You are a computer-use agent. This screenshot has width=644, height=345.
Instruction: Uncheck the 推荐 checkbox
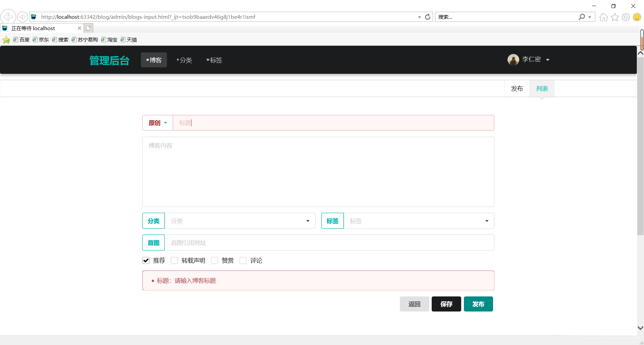coord(146,261)
